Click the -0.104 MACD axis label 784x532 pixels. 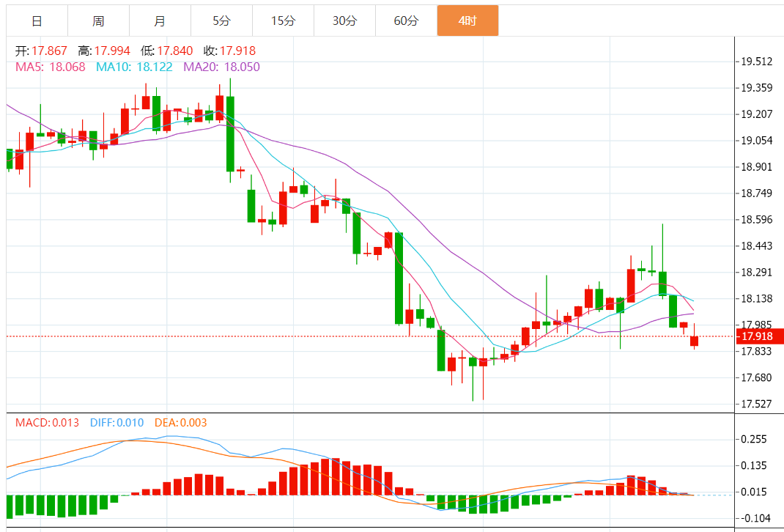(755, 518)
